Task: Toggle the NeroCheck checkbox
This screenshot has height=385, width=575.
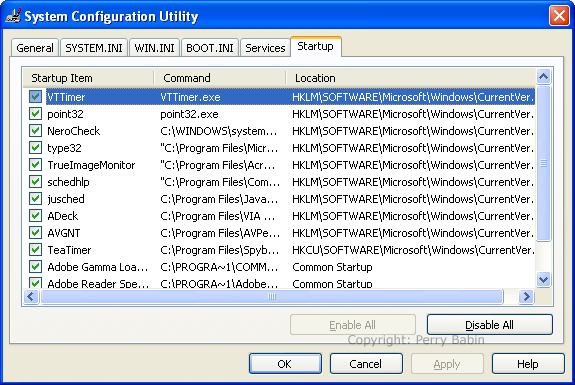Action: point(35,131)
